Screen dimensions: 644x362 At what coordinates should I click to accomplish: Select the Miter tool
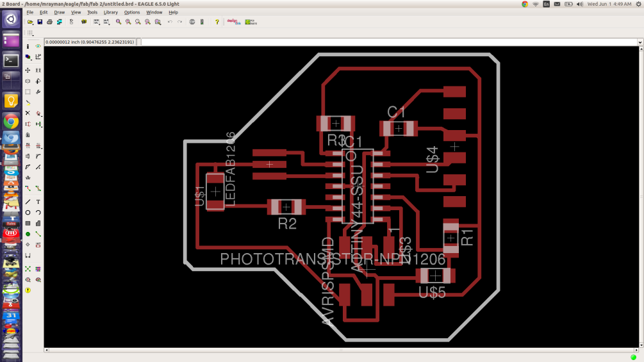point(38,156)
